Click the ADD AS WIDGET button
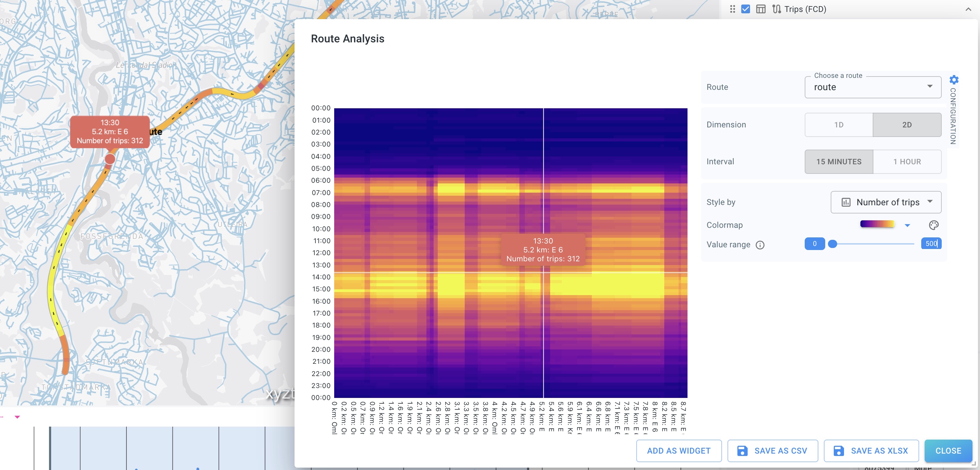The width and height of the screenshot is (980, 470). coord(678,451)
